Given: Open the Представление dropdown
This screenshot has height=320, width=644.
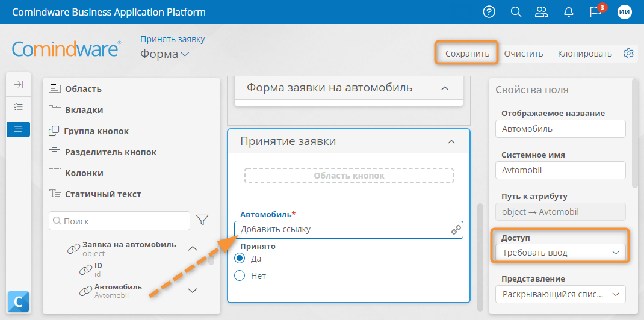Looking at the screenshot, I should 560,294.
